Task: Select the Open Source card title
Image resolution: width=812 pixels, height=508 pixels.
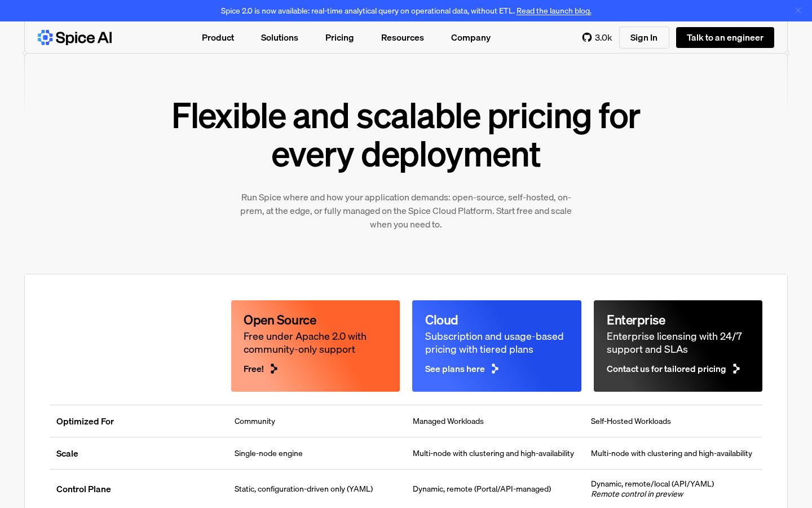Action: click(280, 320)
